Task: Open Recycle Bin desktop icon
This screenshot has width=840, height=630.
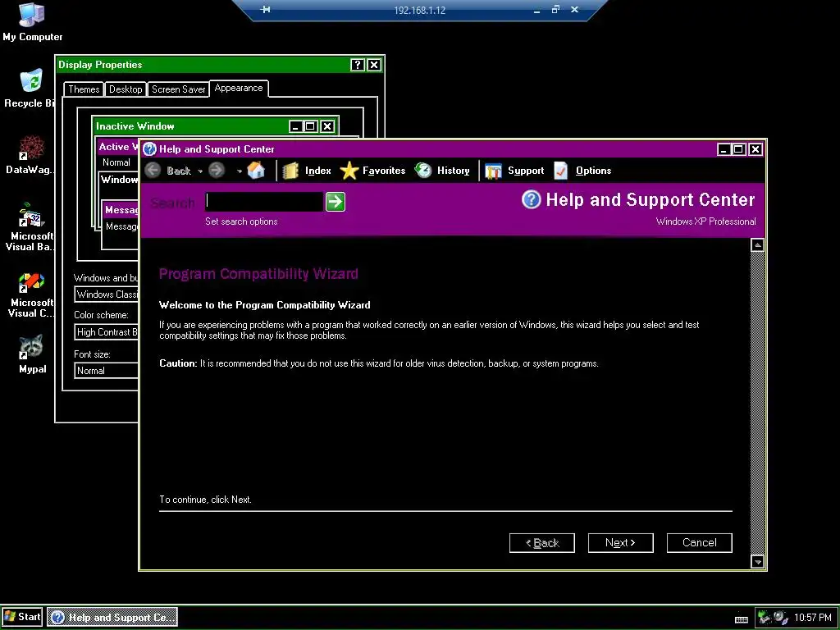Action: (x=30, y=89)
